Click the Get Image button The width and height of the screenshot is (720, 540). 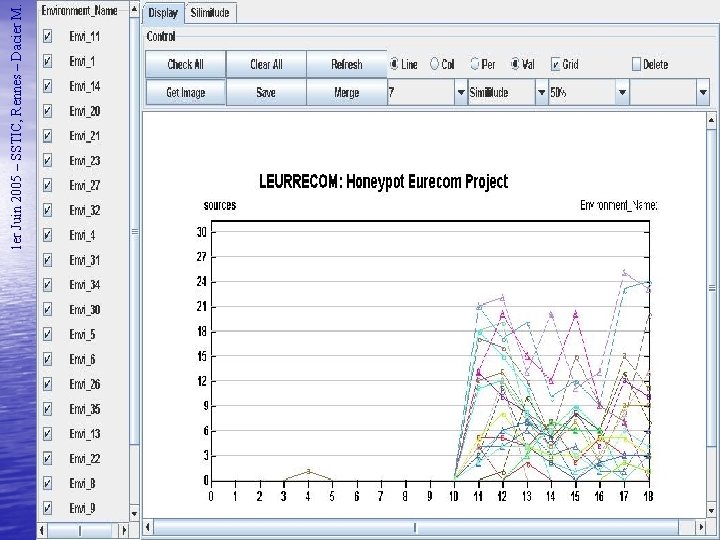pos(186,92)
